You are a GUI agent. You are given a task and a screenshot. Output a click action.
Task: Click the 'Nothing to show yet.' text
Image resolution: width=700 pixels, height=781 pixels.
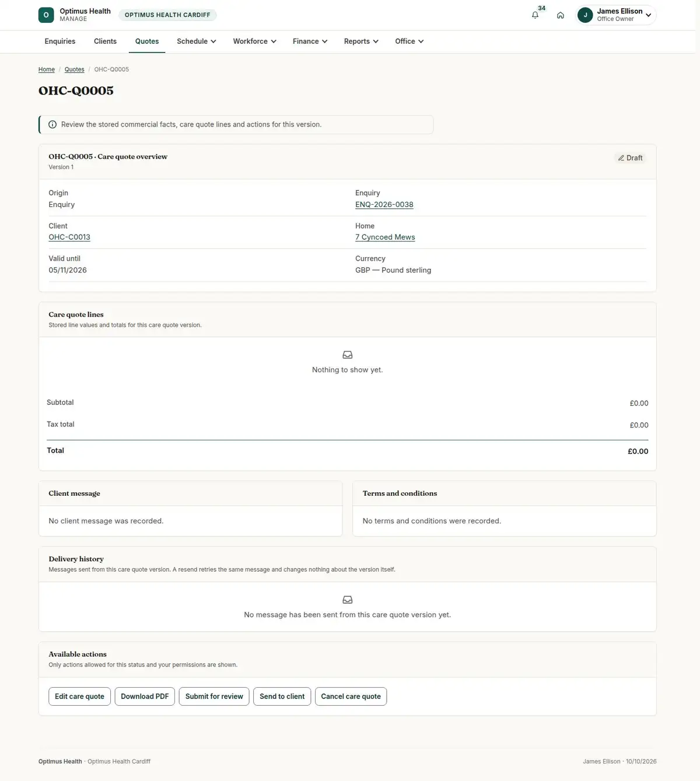tap(348, 370)
